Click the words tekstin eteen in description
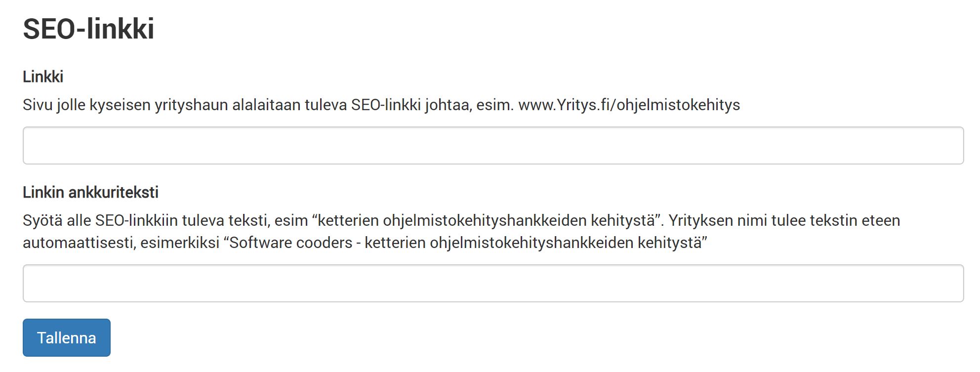The height and width of the screenshot is (372, 980). (x=859, y=220)
